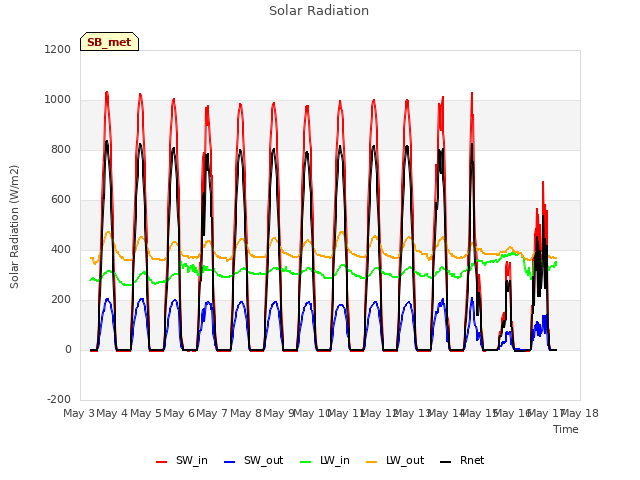This screenshot has height=480, width=640.
Task: Click the 600 y-axis tick label
Action: pos(61,200)
